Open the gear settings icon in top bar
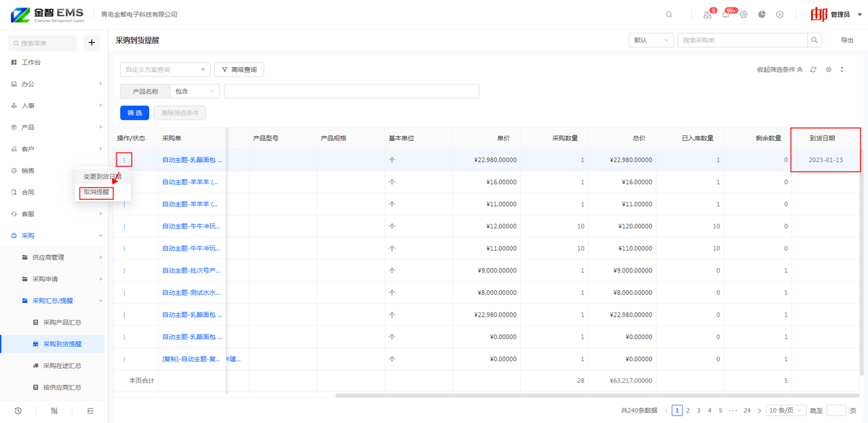 (744, 14)
